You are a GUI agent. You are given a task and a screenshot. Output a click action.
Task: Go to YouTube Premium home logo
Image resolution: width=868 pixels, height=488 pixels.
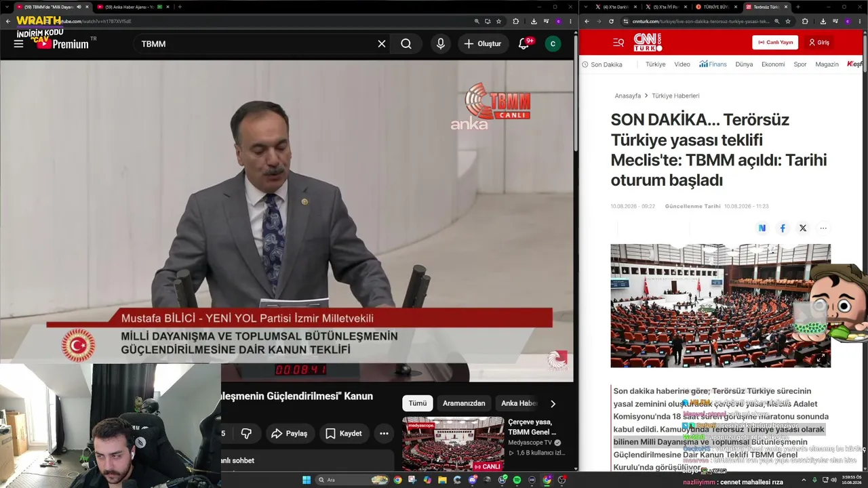[x=64, y=44]
